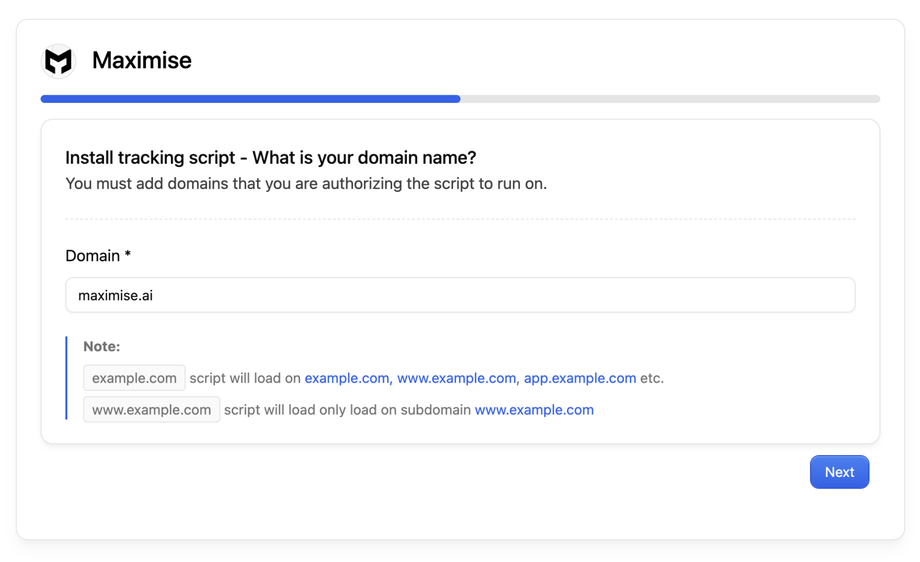
Task: Click the "etc." text ending the first note line
Action: [652, 378]
